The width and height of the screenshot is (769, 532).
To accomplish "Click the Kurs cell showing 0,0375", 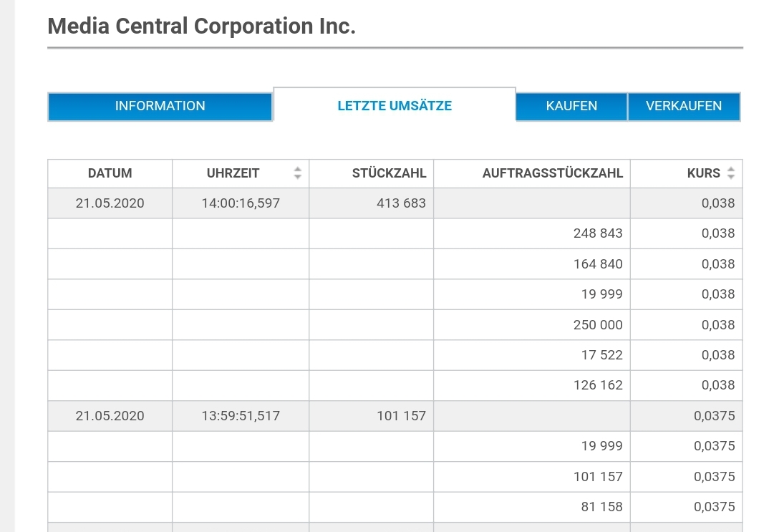I will [716, 415].
